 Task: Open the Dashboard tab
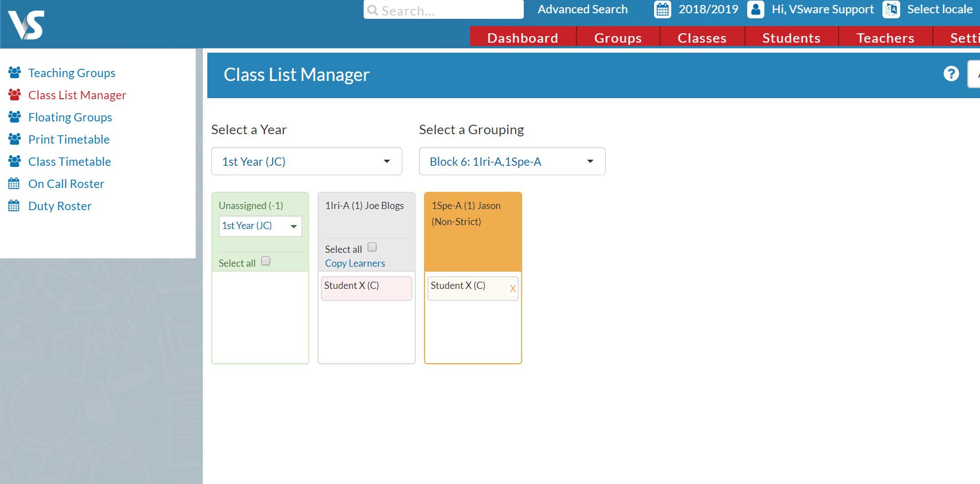click(523, 38)
